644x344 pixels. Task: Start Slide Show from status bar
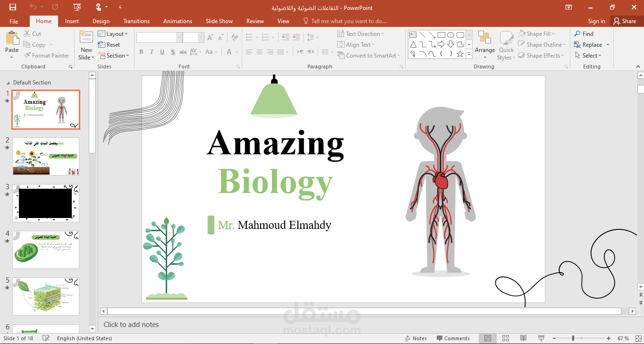coord(541,338)
